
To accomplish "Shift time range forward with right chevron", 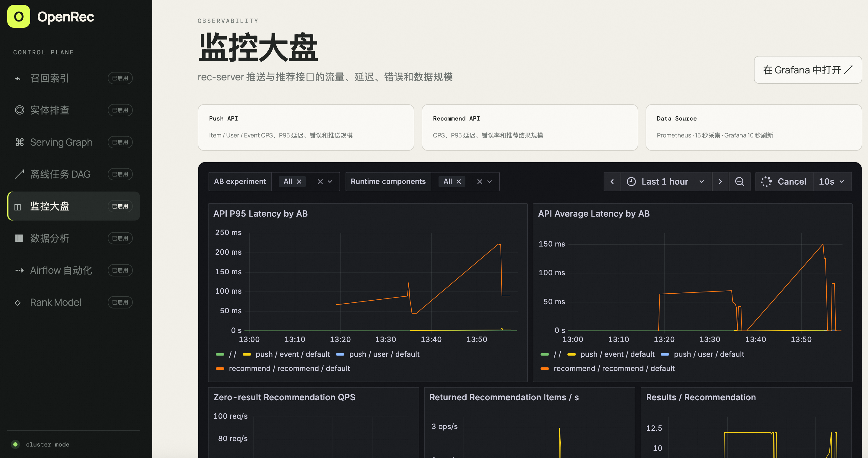I will pyautogui.click(x=720, y=182).
